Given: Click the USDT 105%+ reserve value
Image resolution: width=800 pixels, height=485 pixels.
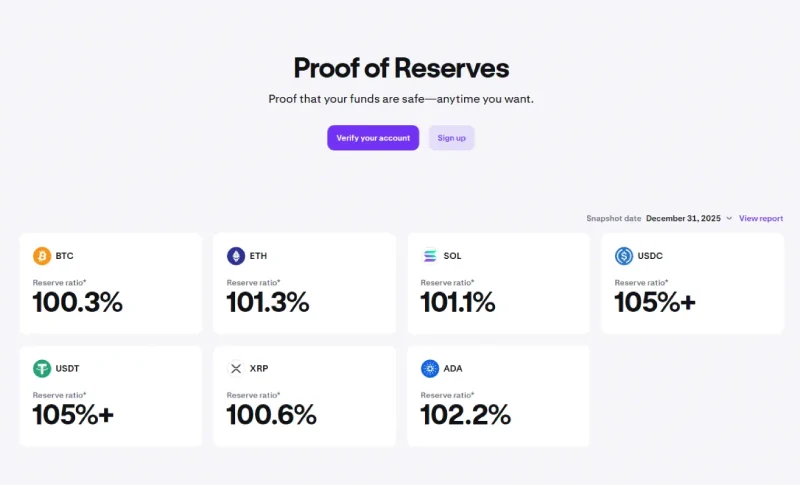Looking at the screenshot, I should point(73,414).
